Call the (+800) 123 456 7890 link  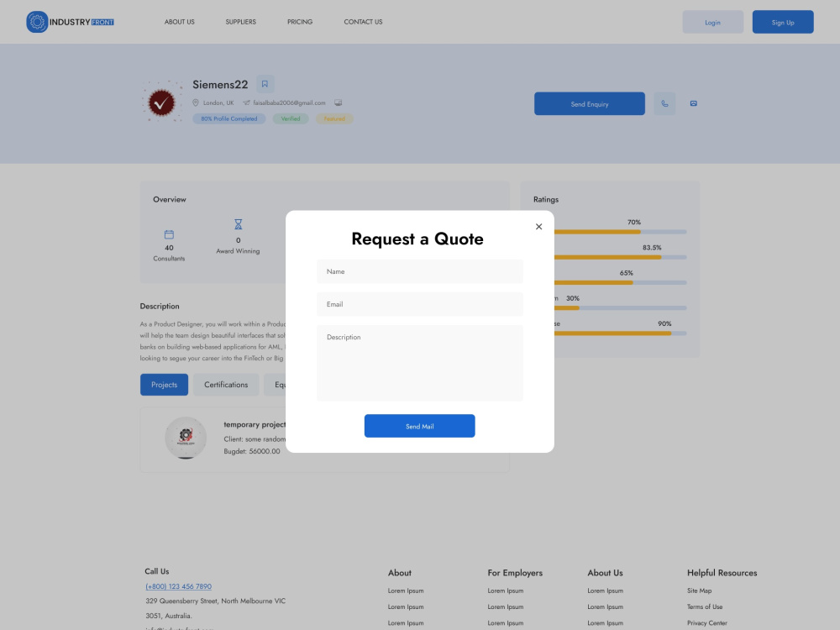[x=177, y=585]
